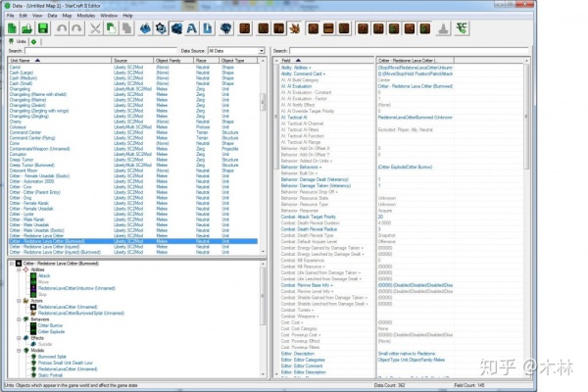Click the unit list vertical scrollbar
588x392 pixels.
click(x=263, y=158)
